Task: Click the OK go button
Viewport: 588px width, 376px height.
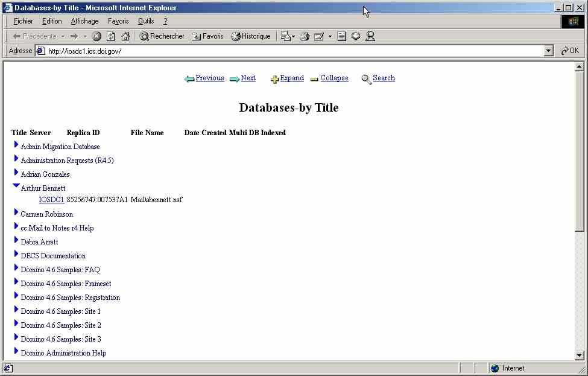Action: coord(570,51)
